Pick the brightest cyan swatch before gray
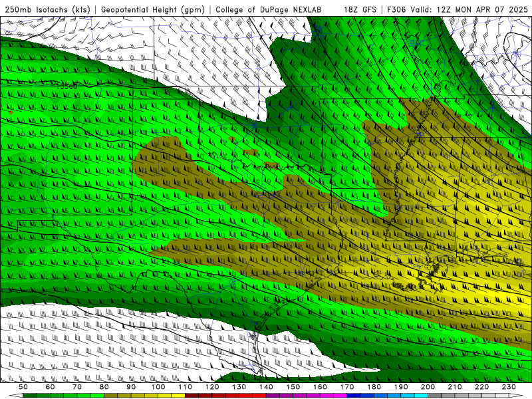This screenshot has height=399, width=532. coord(421,396)
